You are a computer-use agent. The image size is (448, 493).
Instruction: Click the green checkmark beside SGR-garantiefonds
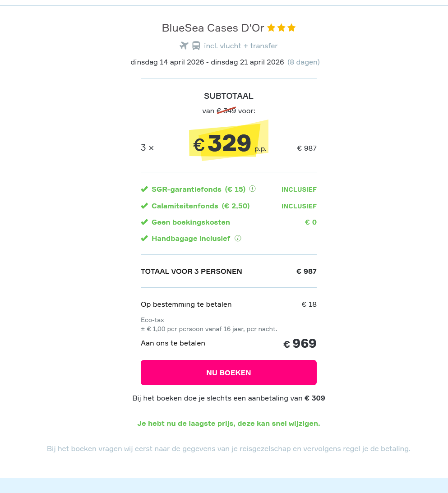(144, 189)
